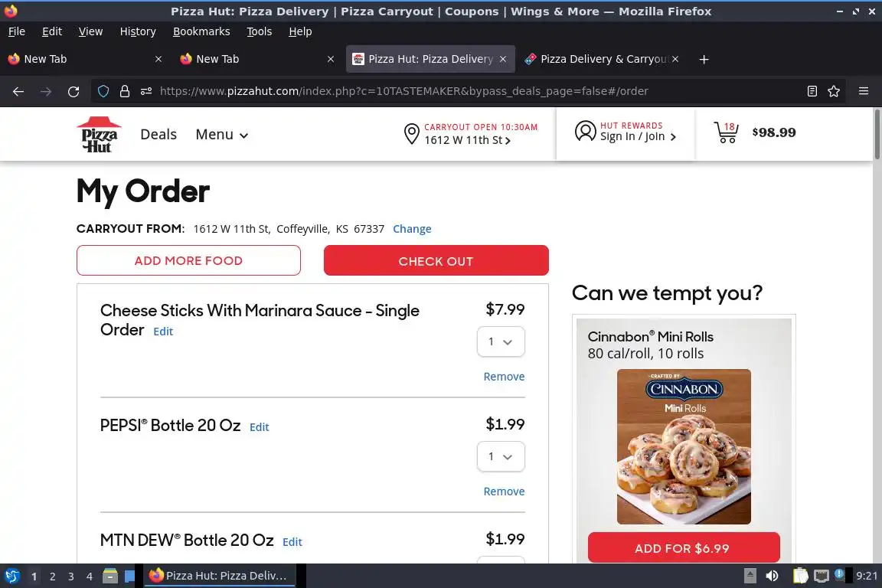Click ADD MORE FOOD button
The height and width of the screenshot is (588, 882).
pos(188,260)
